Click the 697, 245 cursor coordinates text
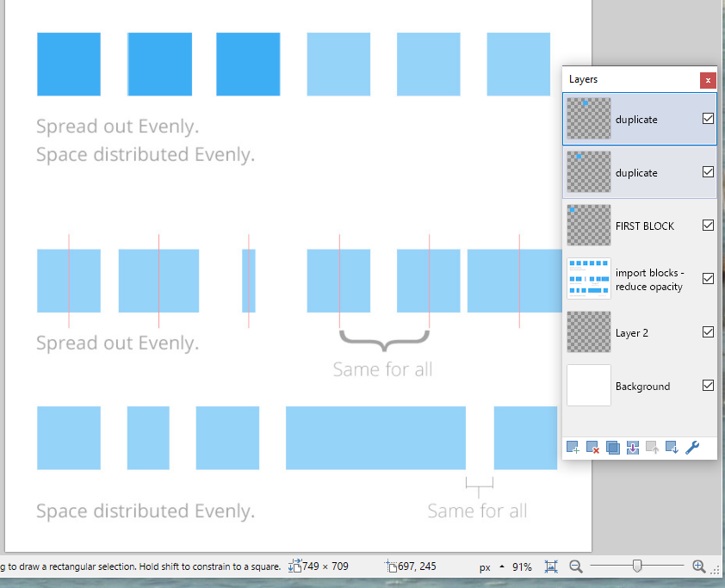 [417, 566]
